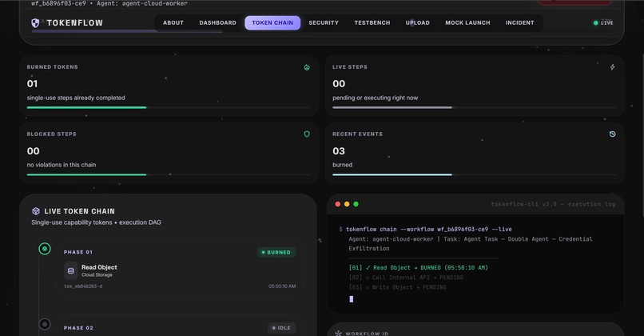Click the icon beside Workflow ID label

pyautogui.click(x=339, y=333)
